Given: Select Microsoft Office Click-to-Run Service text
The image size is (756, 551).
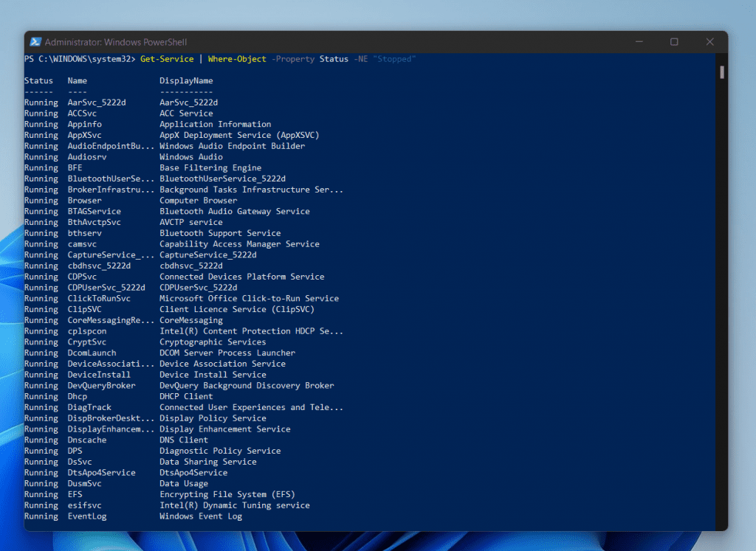Looking at the screenshot, I should coord(249,299).
